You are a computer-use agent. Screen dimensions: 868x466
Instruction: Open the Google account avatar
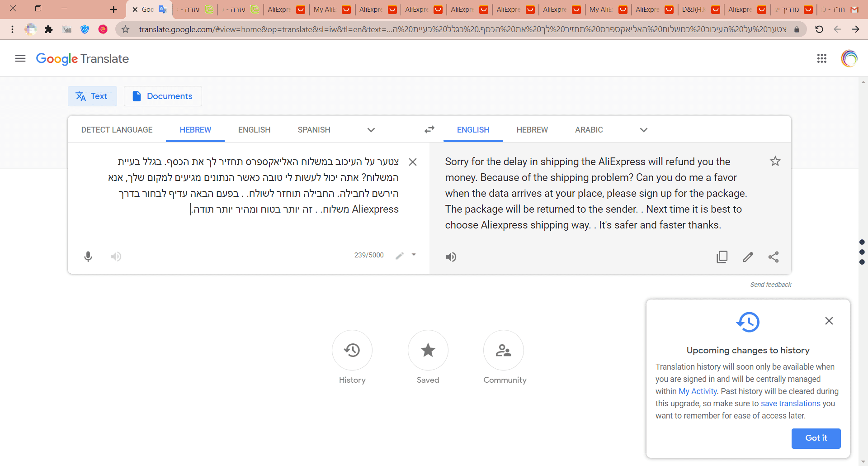coord(849,58)
